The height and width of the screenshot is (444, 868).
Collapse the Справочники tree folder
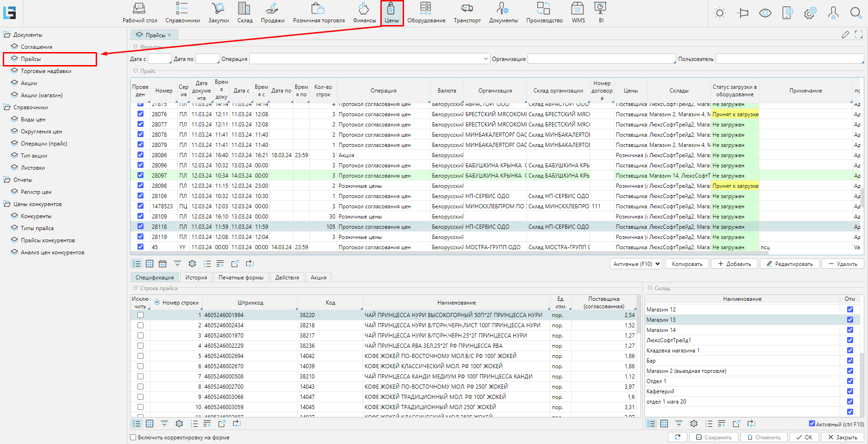click(7, 107)
